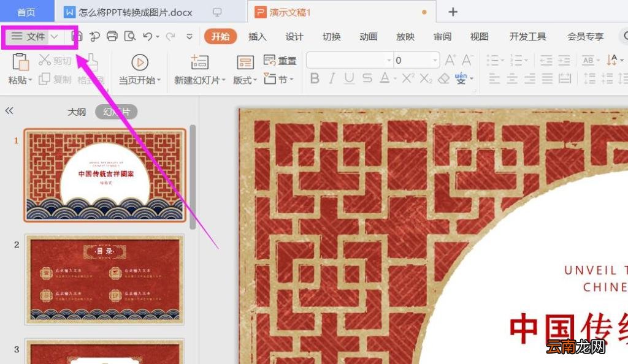Viewport: 628px width, 364px height.
Task: Open the font size dropdown arrow
Action: tap(435, 61)
